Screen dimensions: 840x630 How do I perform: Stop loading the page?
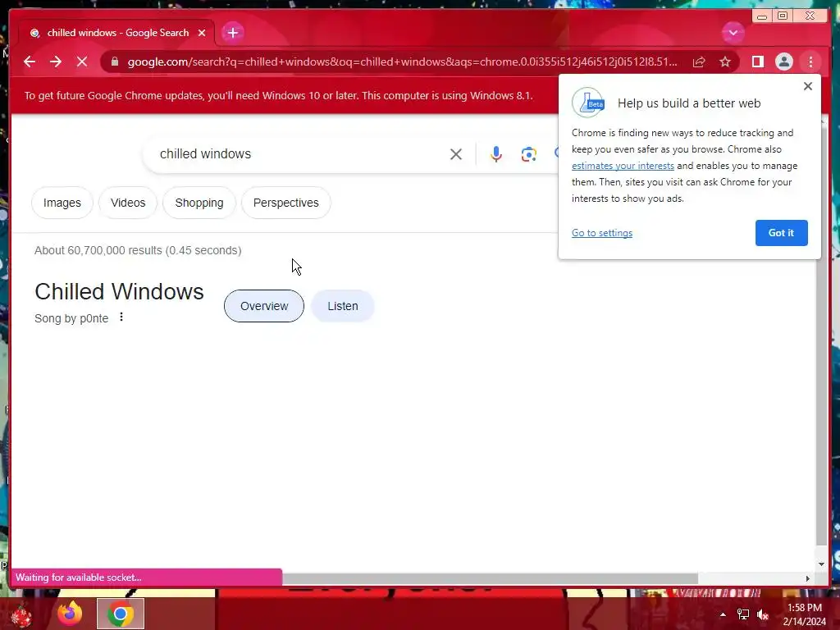(82, 62)
